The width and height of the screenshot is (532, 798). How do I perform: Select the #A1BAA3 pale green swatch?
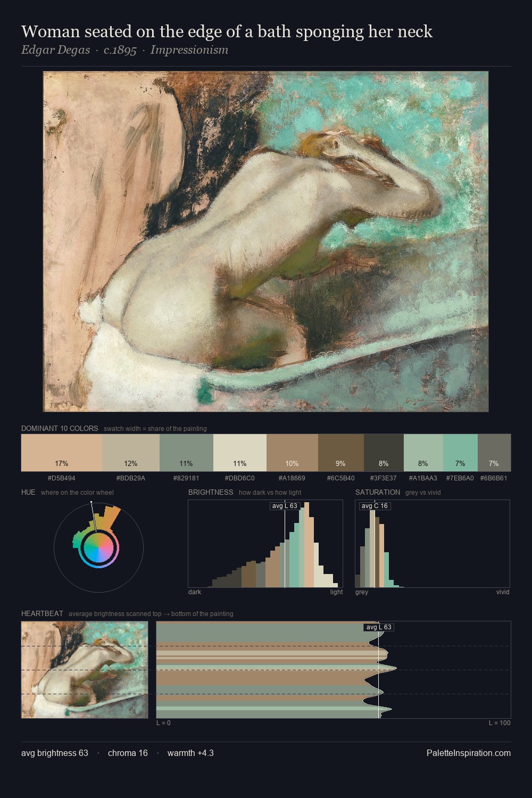423,453
